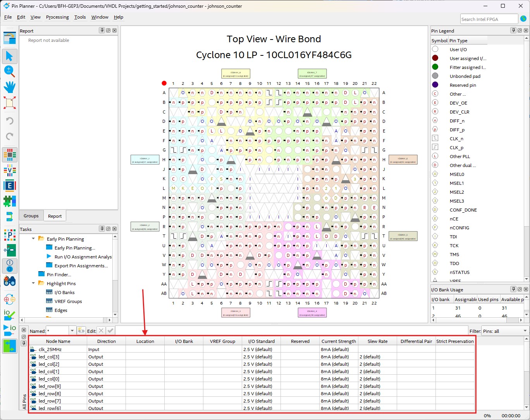Open the Named filter dropdown arrow

click(72, 331)
